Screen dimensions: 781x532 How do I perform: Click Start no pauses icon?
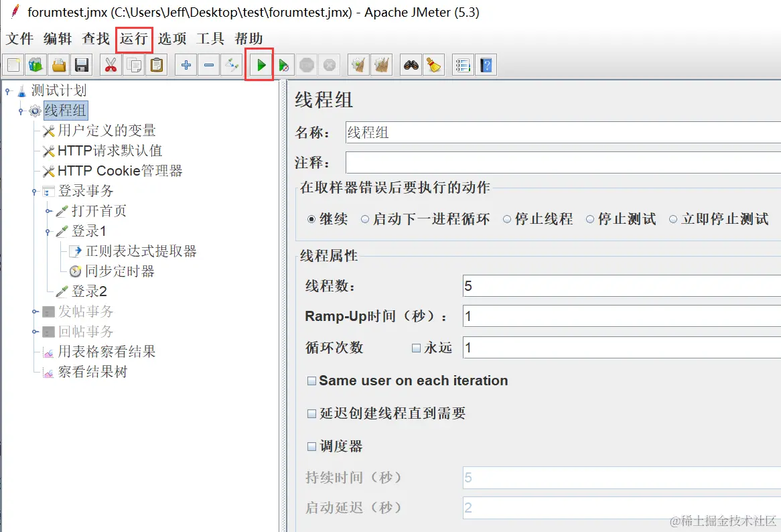point(284,65)
